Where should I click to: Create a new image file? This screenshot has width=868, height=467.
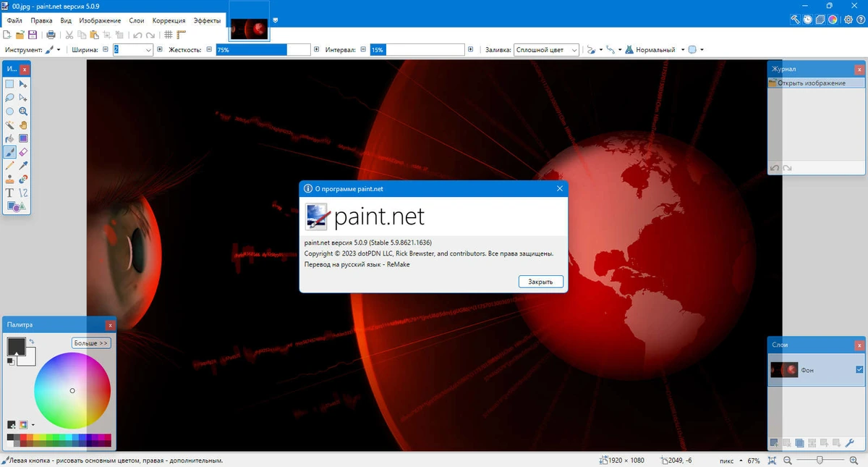pos(7,35)
